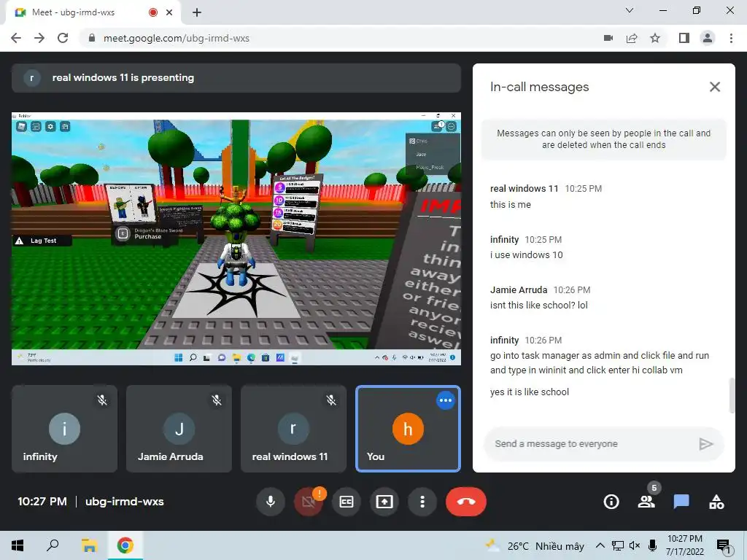This screenshot has width=747, height=560.
Task: Toggle Chrome side panel icon
Action: (x=684, y=38)
